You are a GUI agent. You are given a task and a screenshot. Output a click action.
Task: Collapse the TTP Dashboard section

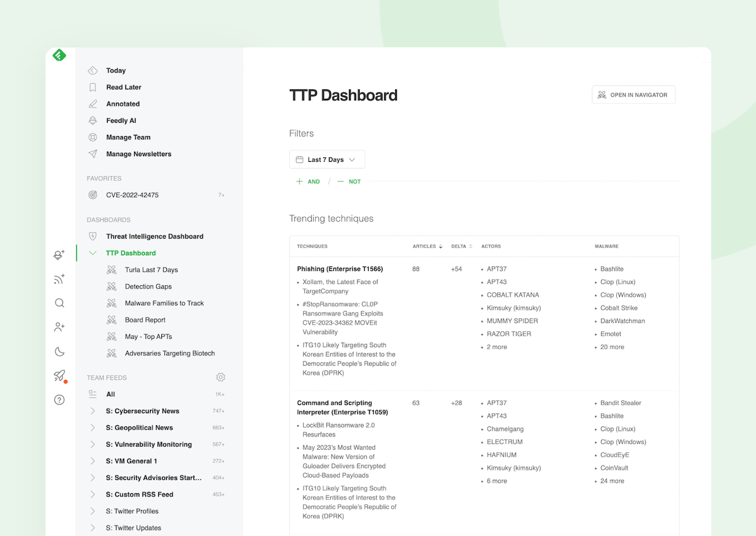coord(93,253)
